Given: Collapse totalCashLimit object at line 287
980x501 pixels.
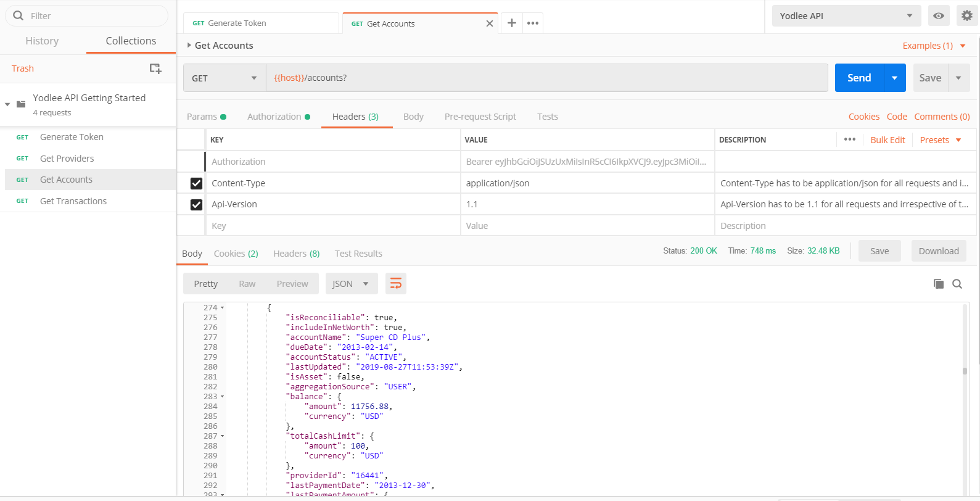Looking at the screenshot, I should (x=223, y=436).
